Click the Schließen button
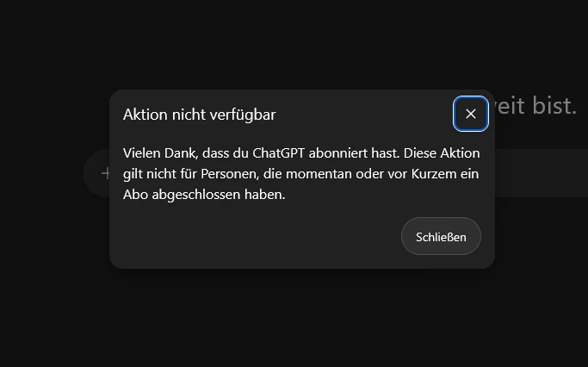 tap(441, 236)
